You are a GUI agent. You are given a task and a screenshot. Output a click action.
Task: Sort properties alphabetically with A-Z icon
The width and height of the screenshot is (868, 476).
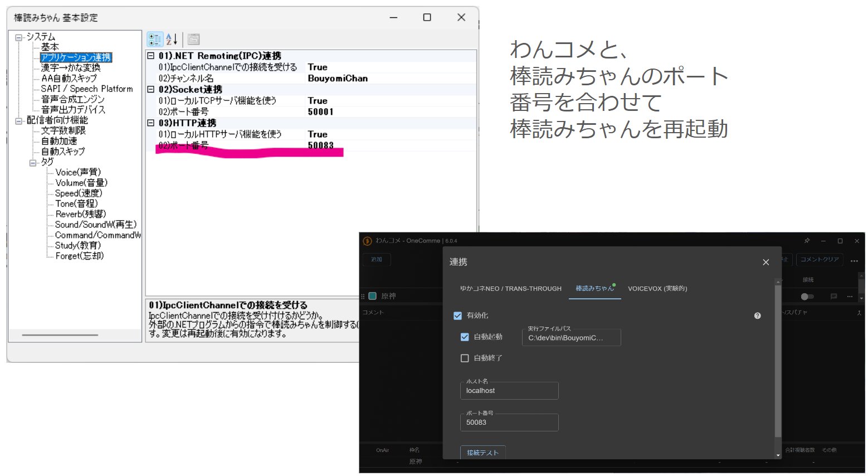pyautogui.click(x=172, y=39)
